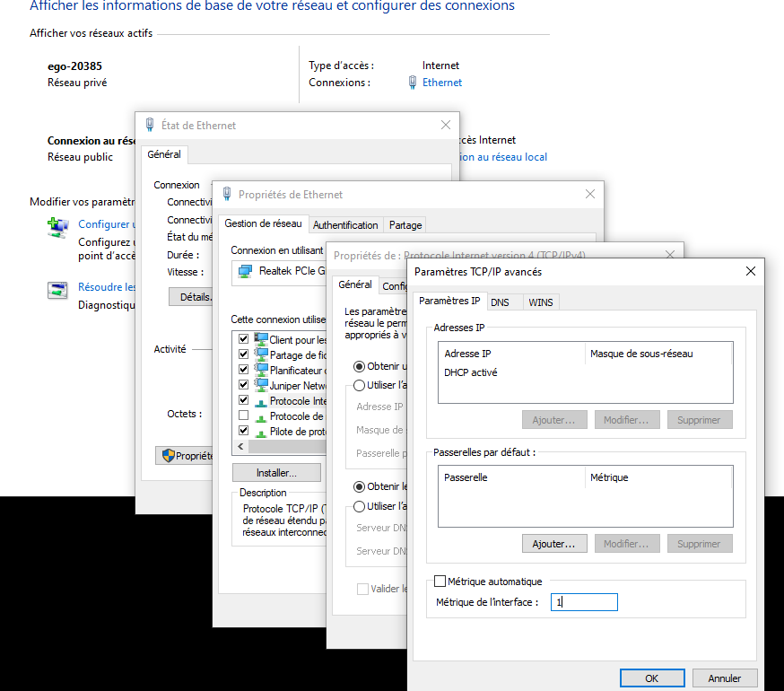Click the Métrique de l'interface input field
The width and height of the screenshot is (784, 691).
pos(584,602)
